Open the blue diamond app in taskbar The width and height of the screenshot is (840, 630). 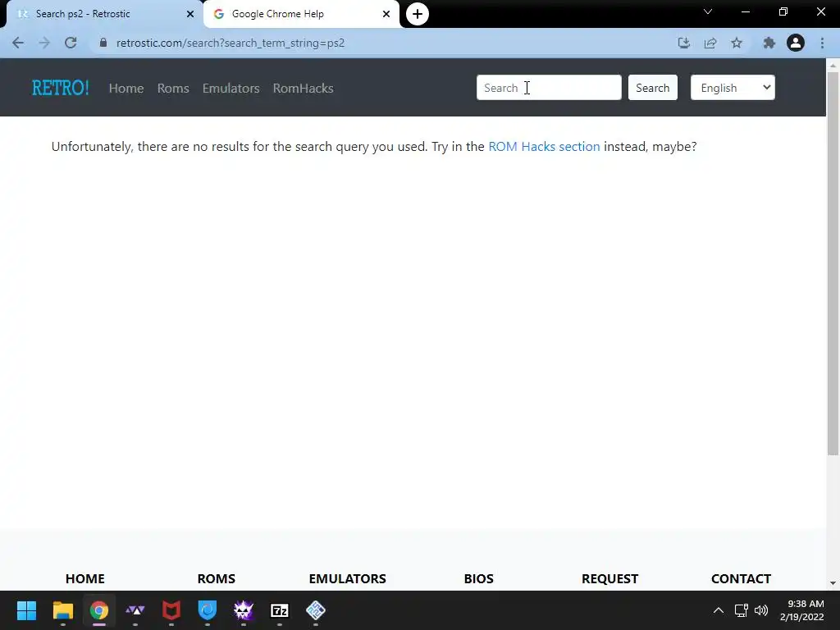(316, 610)
